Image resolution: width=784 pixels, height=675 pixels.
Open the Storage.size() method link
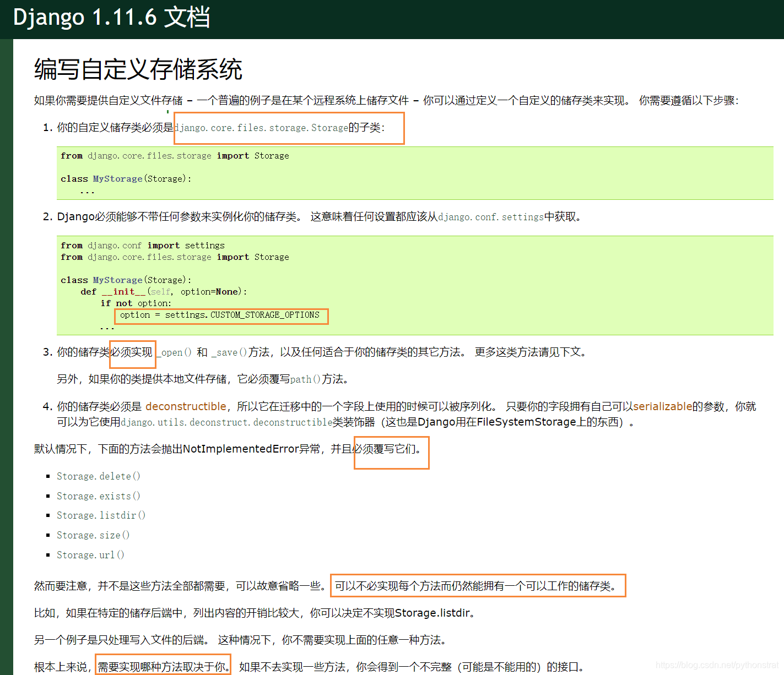(x=93, y=535)
